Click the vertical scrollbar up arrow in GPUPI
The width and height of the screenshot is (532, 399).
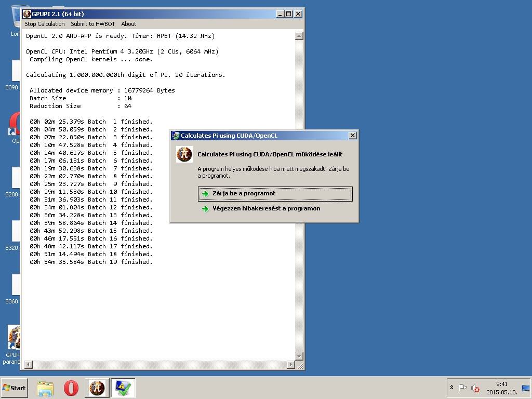pyautogui.click(x=299, y=36)
